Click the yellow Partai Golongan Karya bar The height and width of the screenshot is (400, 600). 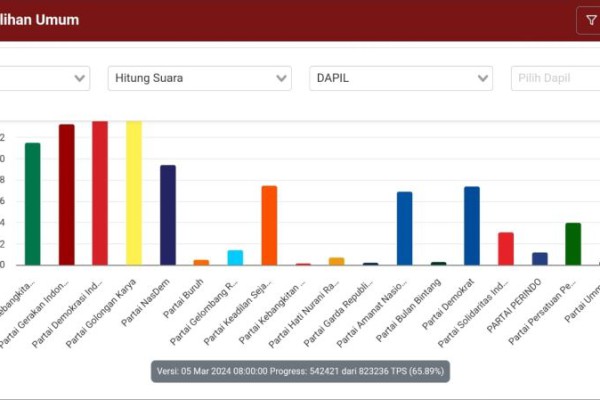click(x=134, y=193)
